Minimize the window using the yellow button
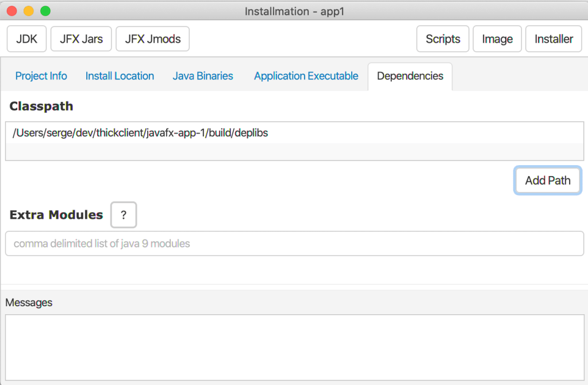Screen dimensions: 588x385 [x=28, y=11]
